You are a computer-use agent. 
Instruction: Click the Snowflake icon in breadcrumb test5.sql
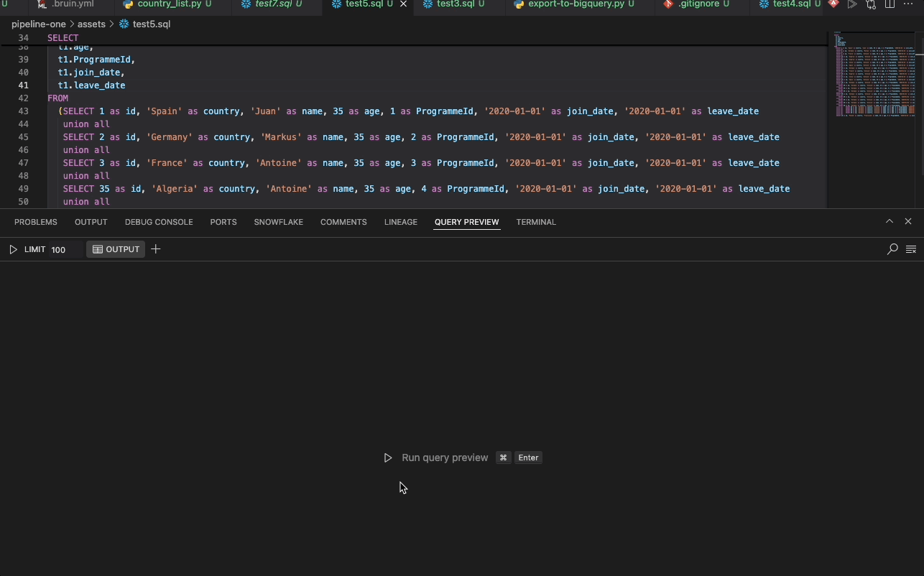point(124,24)
